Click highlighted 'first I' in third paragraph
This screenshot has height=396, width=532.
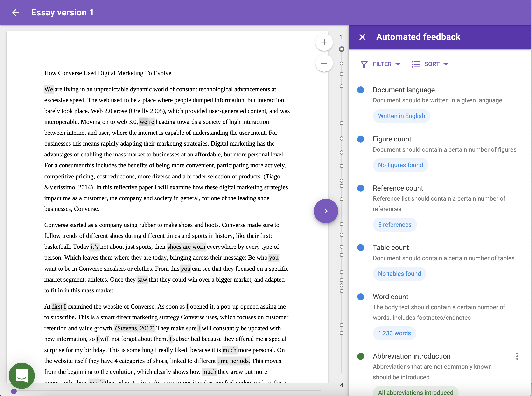(59, 307)
